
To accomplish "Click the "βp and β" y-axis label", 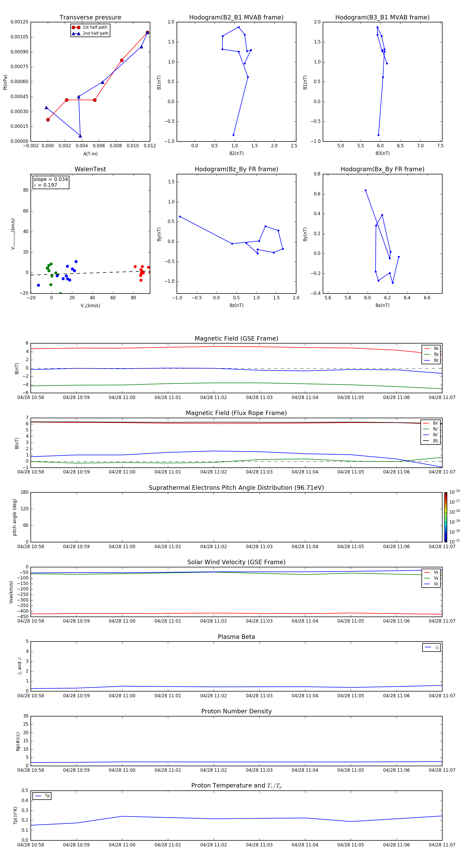I will (x=19, y=666).
